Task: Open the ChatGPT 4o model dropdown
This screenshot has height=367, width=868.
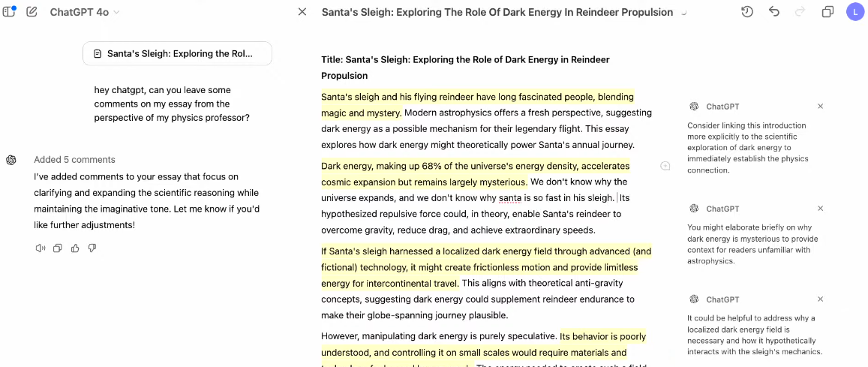Action: pyautogui.click(x=84, y=12)
